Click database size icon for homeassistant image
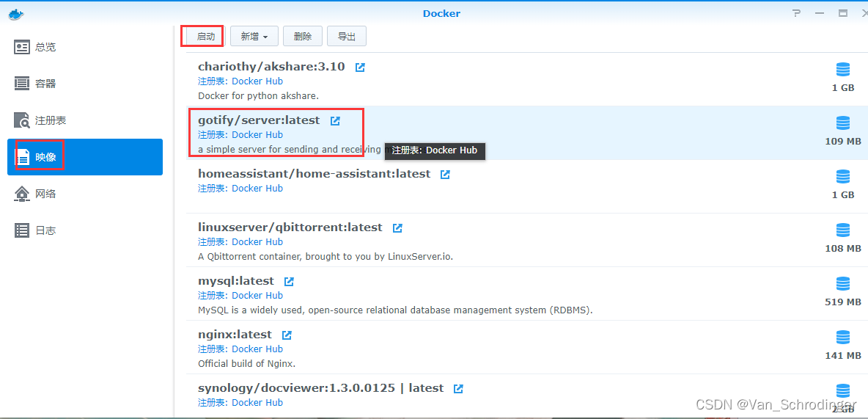This screenshot has width=868, height=419. pyautogui.click(x=842, y=177)
